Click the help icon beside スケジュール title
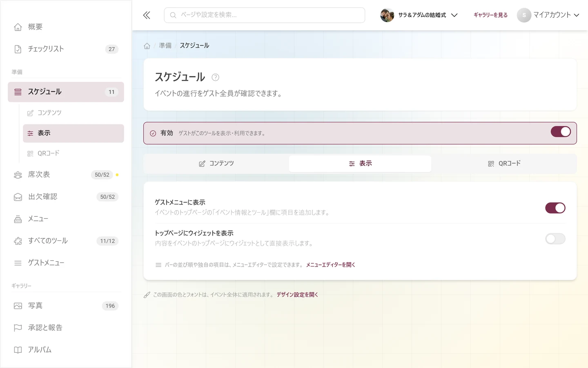Screen dimensions: 588x368 pos(215,77)
